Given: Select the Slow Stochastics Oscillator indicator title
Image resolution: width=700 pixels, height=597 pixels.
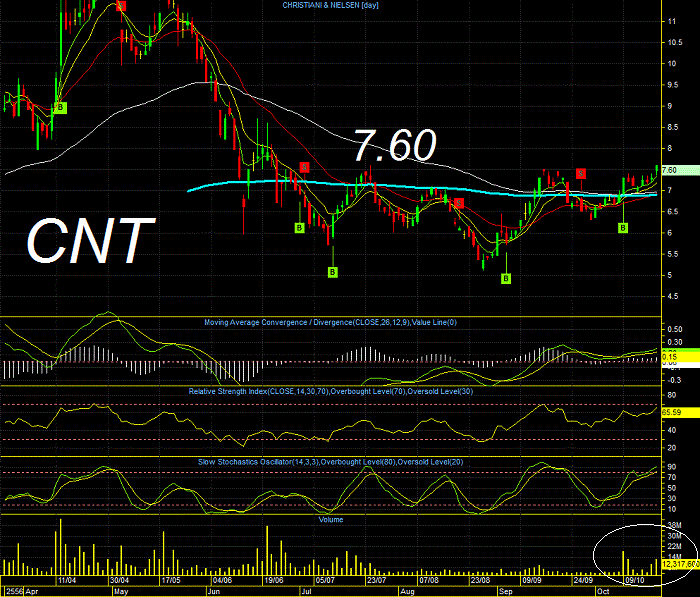Looking at the screenshot, I should (x=330, y=462).
